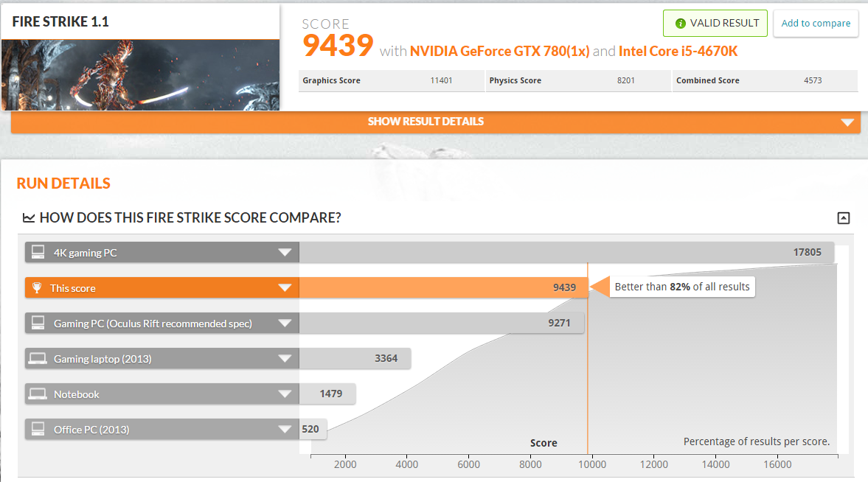Expand Gaming PC Oculus Rift dropdown arrow

[x=285, y=324]
